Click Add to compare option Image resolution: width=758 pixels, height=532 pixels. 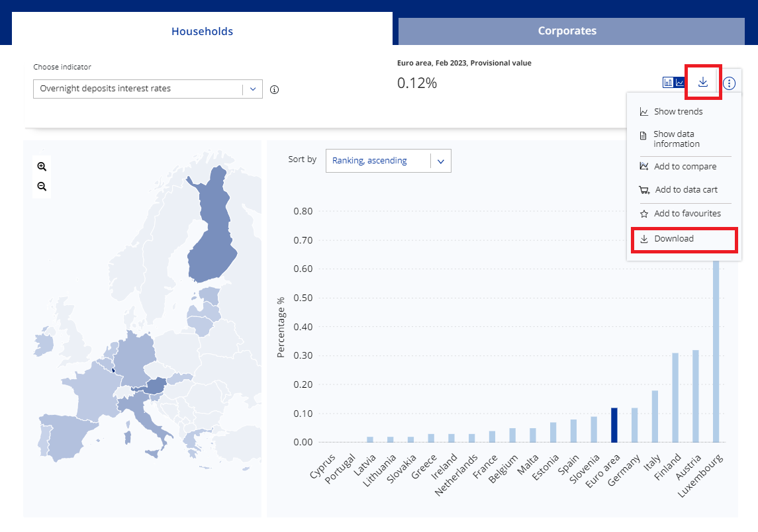[685, 167]
